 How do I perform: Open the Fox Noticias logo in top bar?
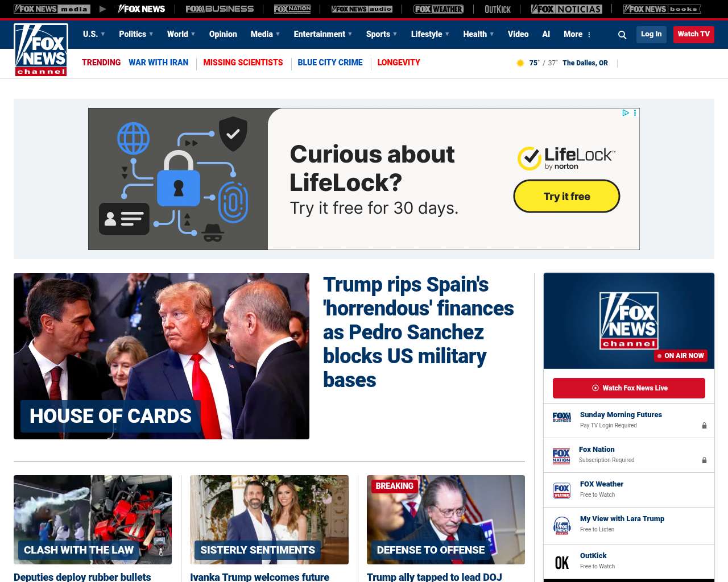point(566,9)
